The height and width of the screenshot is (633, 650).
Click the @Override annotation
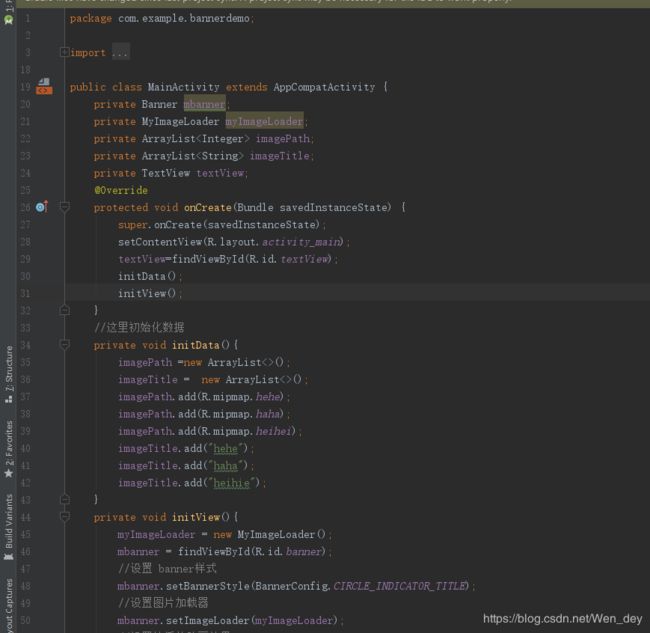(x=121, y=190)
